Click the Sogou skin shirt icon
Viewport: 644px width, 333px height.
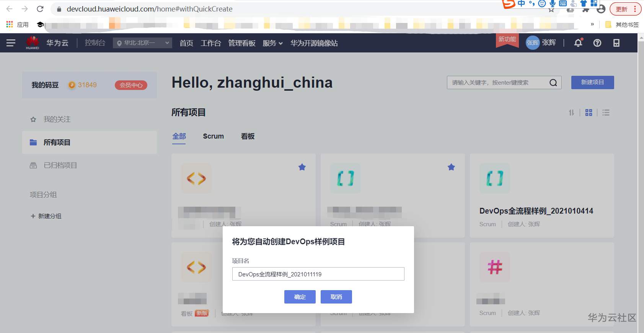[x=584, y=3]
